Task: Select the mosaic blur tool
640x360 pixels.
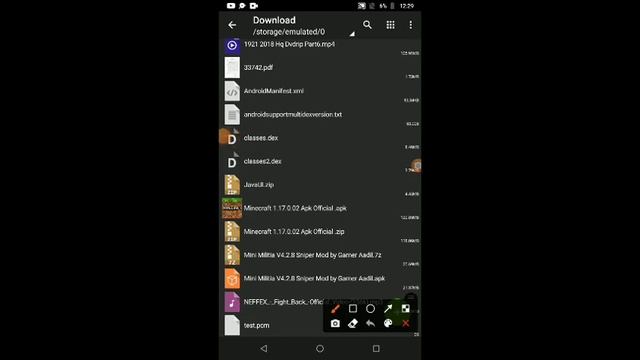Action: tap(405, 309)
